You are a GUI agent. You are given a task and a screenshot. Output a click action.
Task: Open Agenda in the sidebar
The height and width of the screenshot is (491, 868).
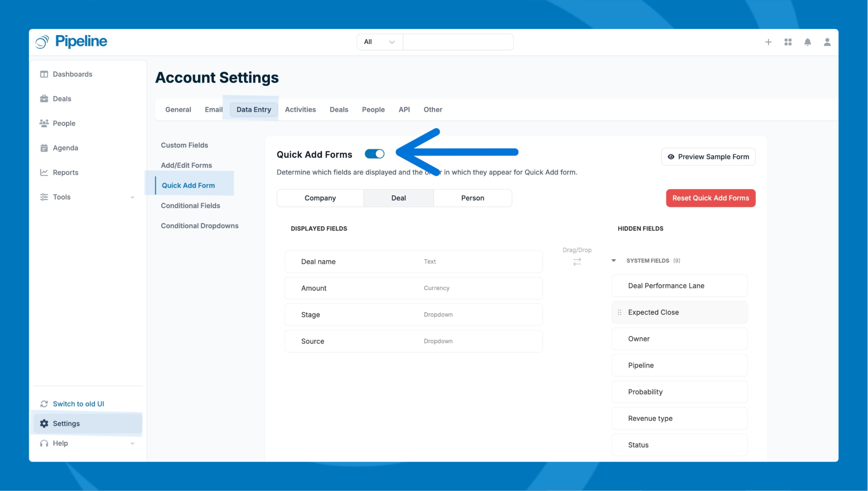pos(65,148)
